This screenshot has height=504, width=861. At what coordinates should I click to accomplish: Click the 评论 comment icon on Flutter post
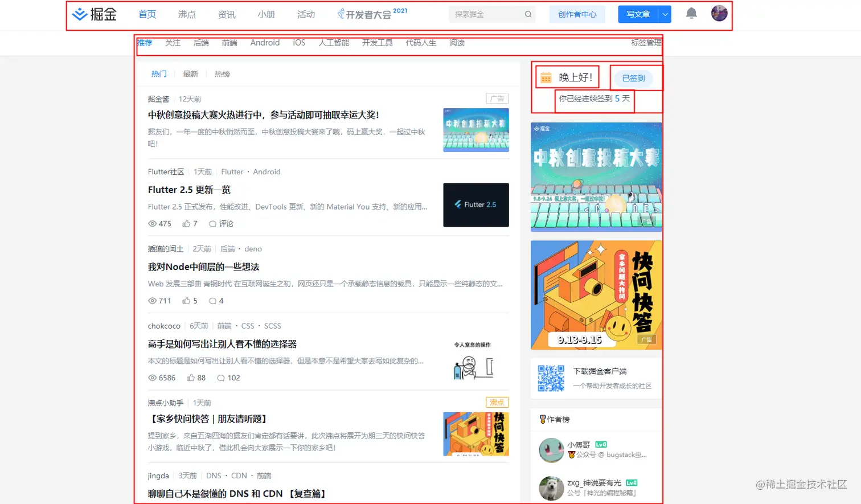(212, 224)
